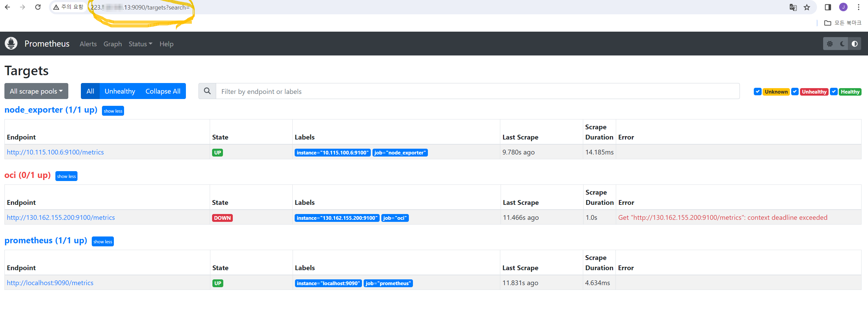The width and height of the screenshot is (868, 311).
Task: Switch to dark theme moon icon
Action: pyautogui.click(x=842, y=44)
